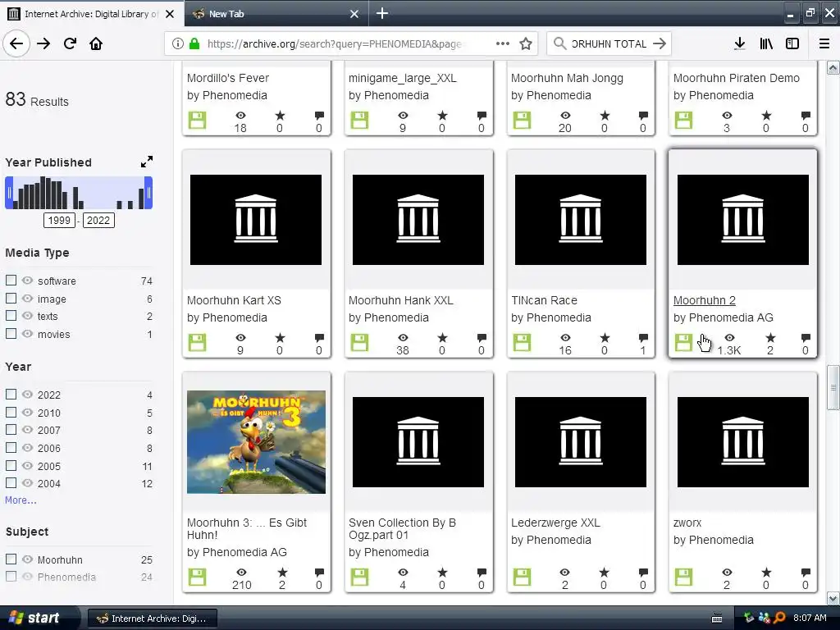Edit the 2022 end year field
The image size is (840, 630).
point(98,220)
